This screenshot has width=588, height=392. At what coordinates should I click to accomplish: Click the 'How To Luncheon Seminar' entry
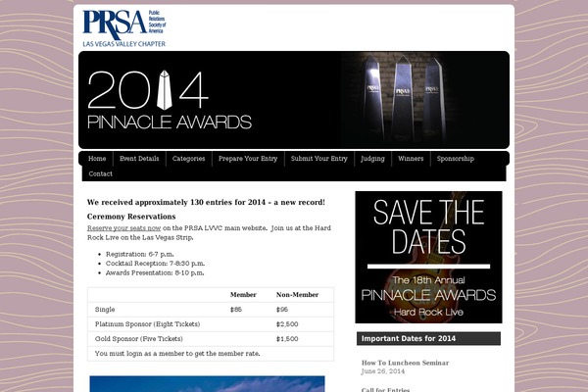[x=405, y=363]
